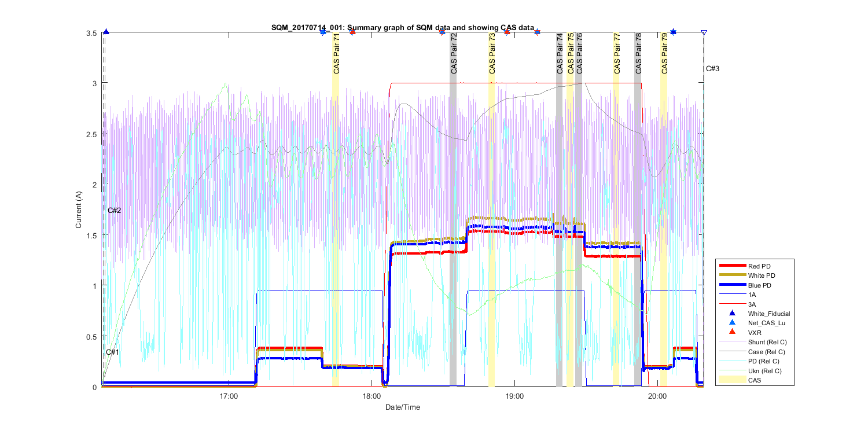The height and width of the screenshot is (434, 868).
Task: Click the C#2 annotation on the left
Action: [115, 210]
